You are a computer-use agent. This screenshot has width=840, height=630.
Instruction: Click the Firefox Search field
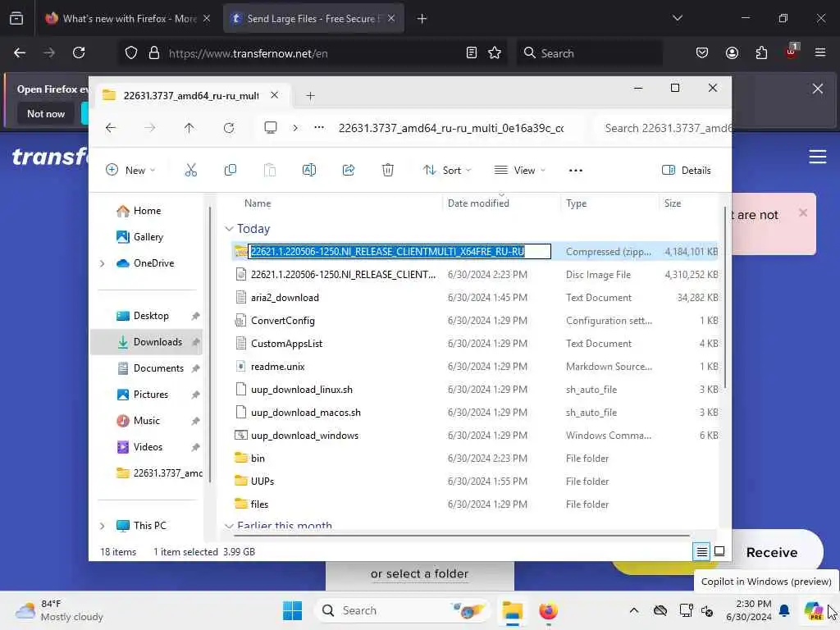589,53
